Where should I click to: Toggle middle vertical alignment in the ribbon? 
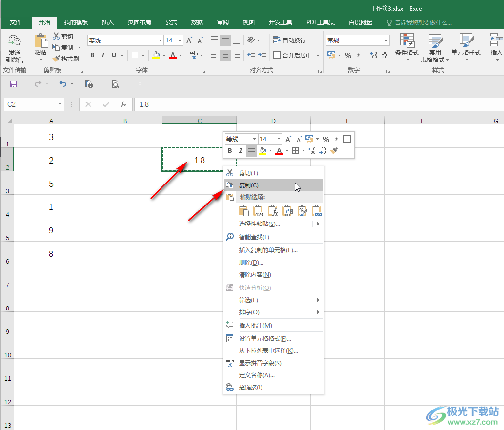tap(225, 40)
